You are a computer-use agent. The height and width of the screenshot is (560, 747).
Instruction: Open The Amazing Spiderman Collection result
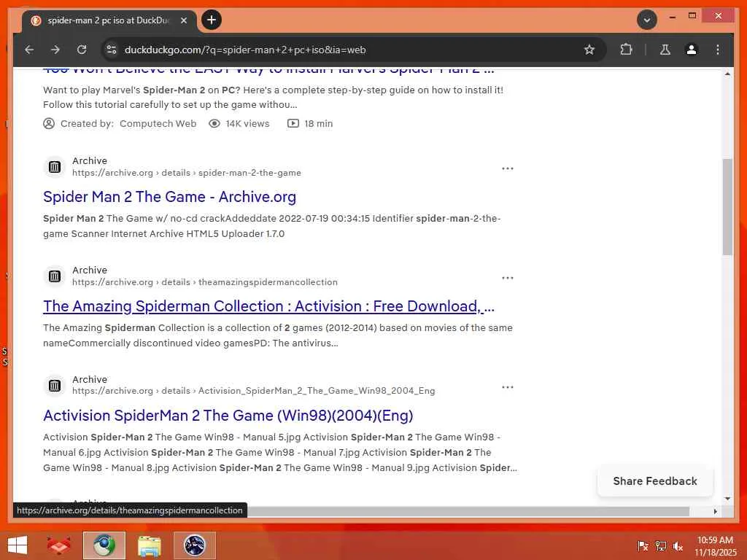(268, 306)
